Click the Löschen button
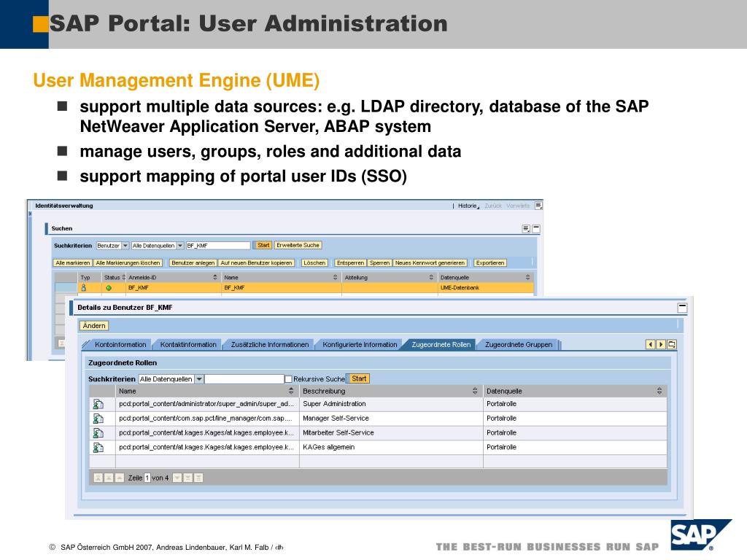Image resolution: width=747 pixels, height=560 pixels. coord(314,262)
